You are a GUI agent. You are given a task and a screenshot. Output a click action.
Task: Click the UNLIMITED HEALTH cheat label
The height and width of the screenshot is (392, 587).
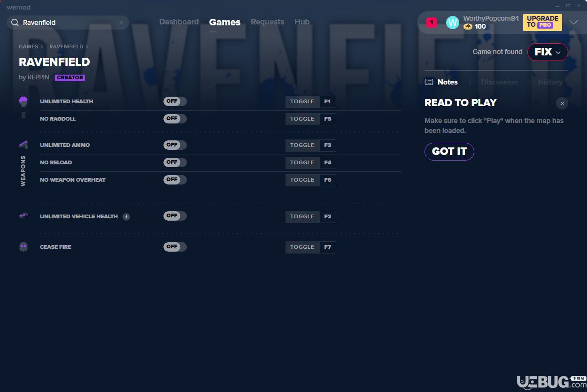pos(66,101)
